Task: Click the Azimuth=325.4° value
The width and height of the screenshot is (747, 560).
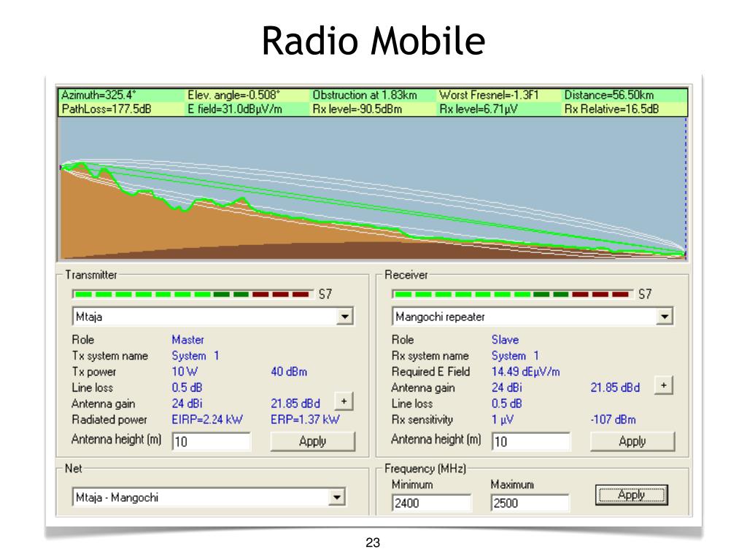Action: pyautogui.click(x=98, y=95)
